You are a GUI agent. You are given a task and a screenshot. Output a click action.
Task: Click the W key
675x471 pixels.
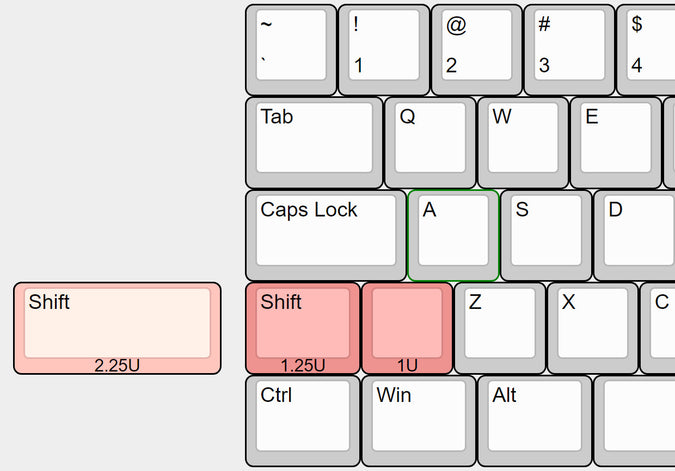523,143
